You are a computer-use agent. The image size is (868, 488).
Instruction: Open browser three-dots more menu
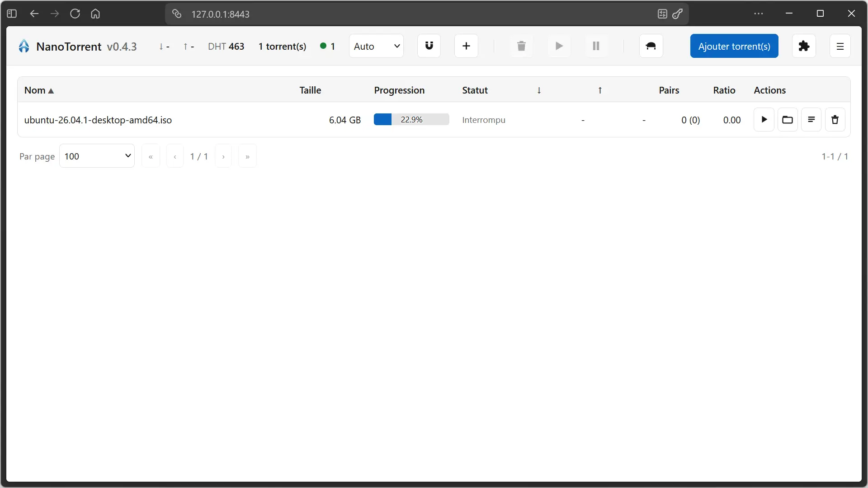(759, 14)
